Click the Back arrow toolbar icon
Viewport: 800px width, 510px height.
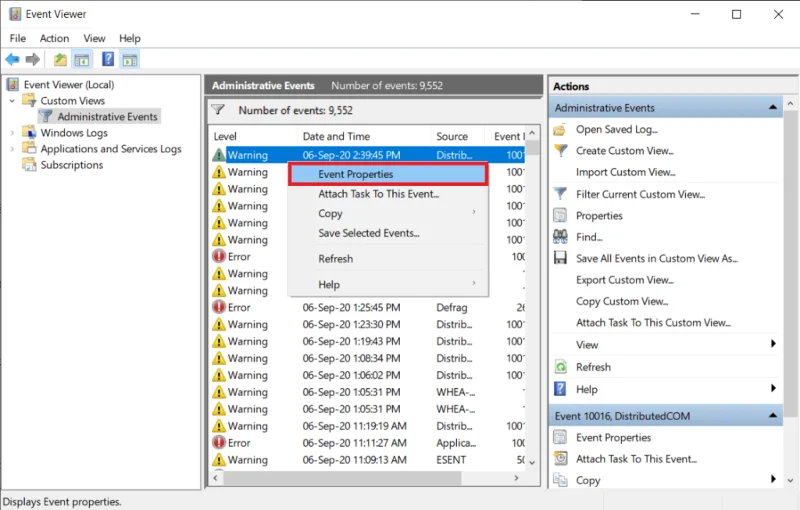point(12,60)
